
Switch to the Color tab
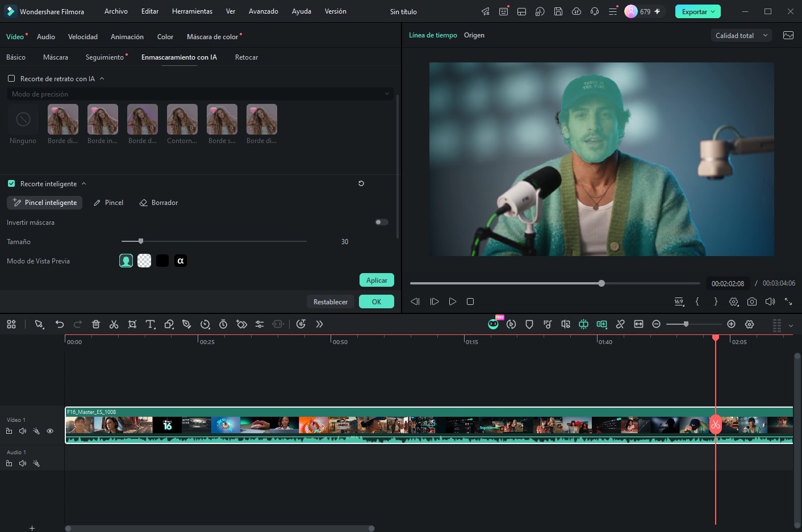[x=165, y=37]
